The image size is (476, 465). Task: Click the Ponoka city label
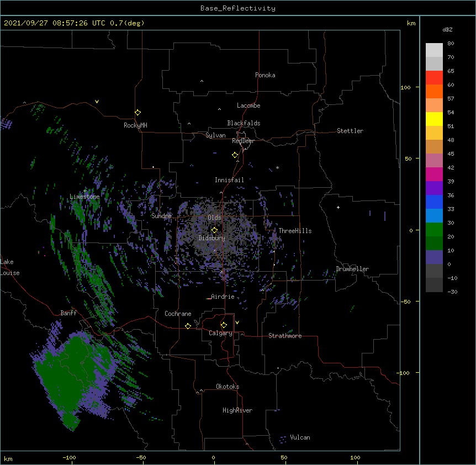265,75
